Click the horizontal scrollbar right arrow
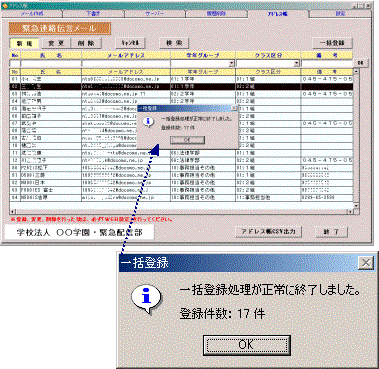This screenshot has width=379, height=369. coord(350,211)
